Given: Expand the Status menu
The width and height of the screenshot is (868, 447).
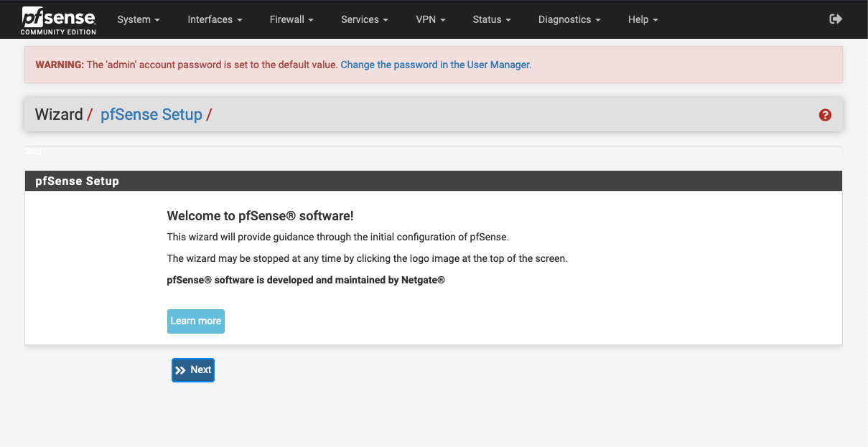Looking at the screenshot, I should tap(492, 19).
